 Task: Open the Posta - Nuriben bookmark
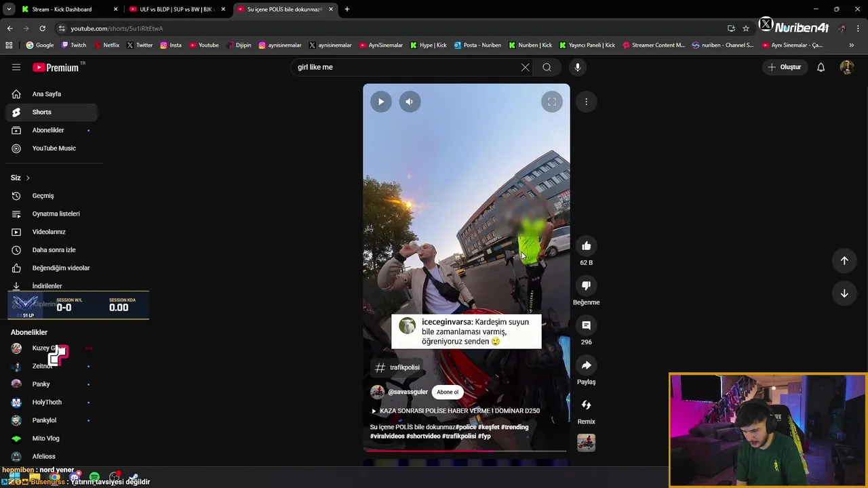tap(477, 45)
